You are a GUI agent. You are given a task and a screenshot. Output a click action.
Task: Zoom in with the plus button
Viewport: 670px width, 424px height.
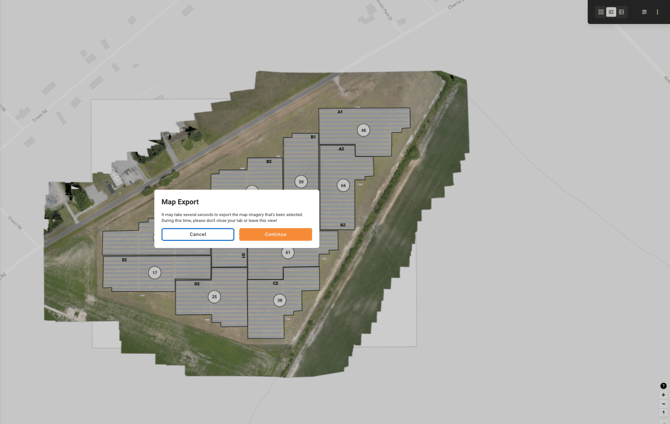[663, 395]
